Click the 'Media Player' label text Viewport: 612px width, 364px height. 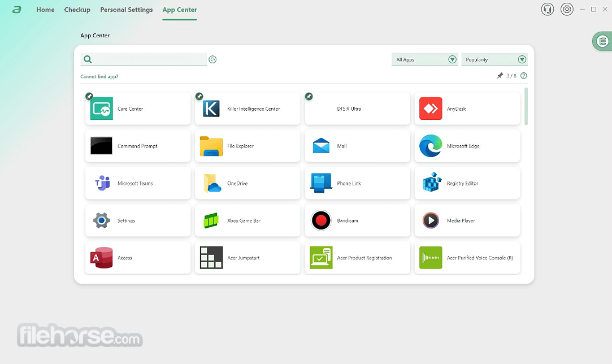point(461,220)
